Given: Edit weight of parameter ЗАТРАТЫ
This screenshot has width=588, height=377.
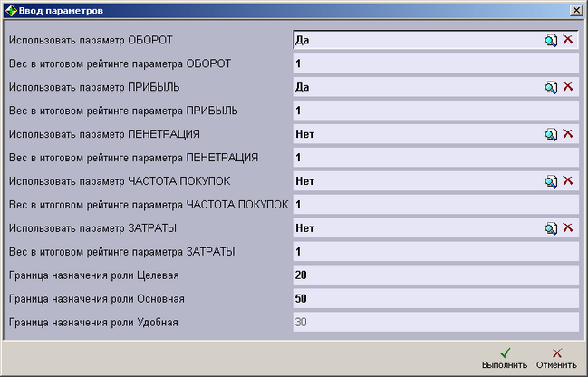Looking at the screenshot, I should 436,252.
